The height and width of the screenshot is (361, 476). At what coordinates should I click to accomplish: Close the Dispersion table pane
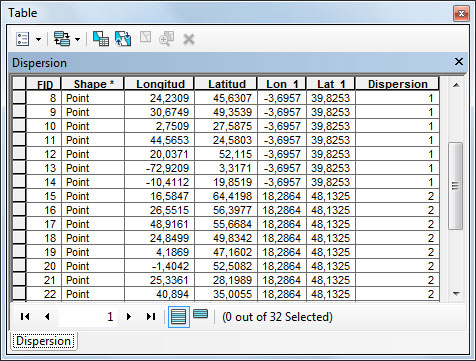(x=459, y=62)
